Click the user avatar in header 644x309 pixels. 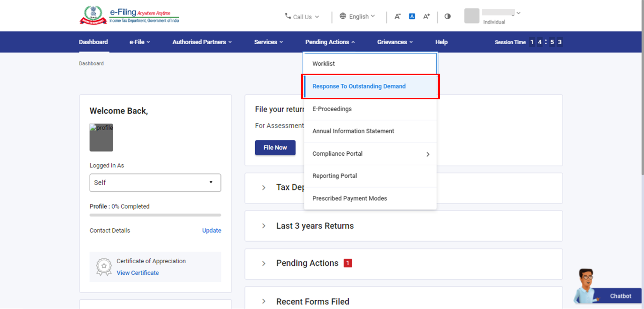tap(472, 16)
